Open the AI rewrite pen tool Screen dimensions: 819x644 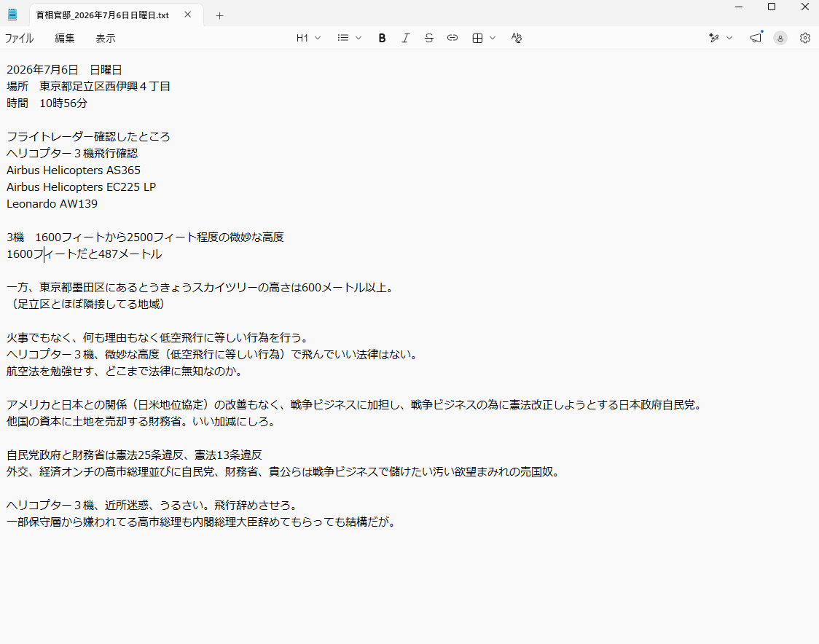click(714, 38)
